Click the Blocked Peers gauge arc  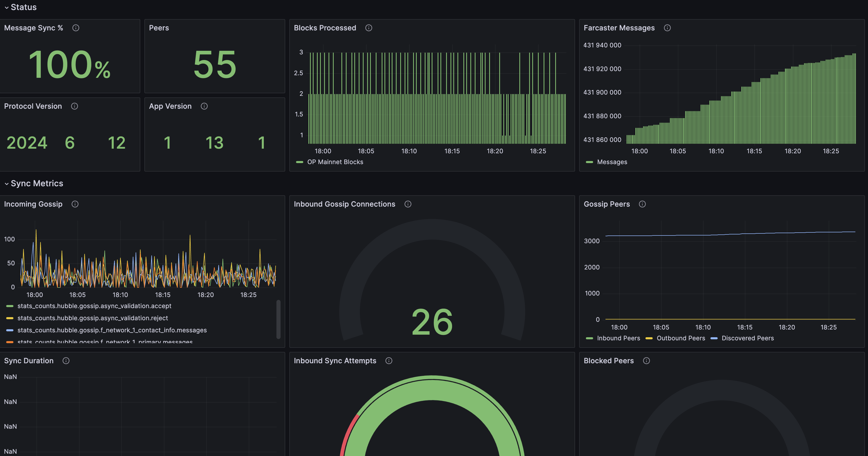pos(722,390)
